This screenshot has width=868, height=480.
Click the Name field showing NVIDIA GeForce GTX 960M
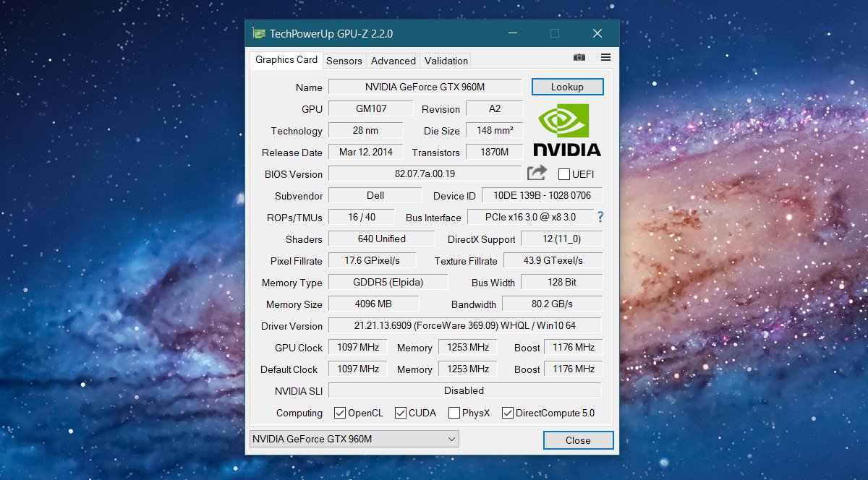425,87
